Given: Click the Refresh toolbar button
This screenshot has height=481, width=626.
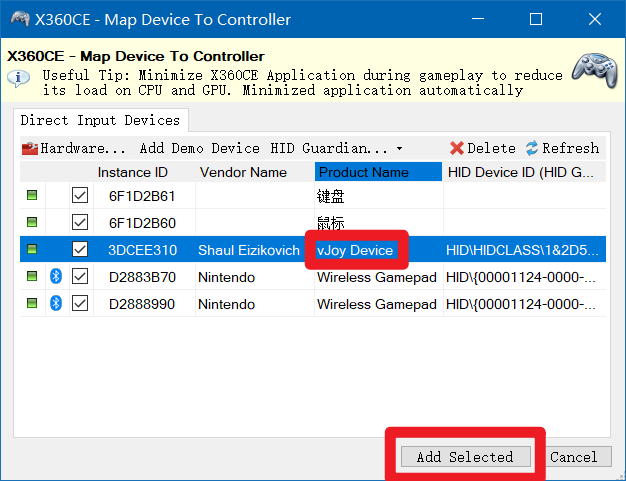Looking at the screenshot, I should point(562,148).
